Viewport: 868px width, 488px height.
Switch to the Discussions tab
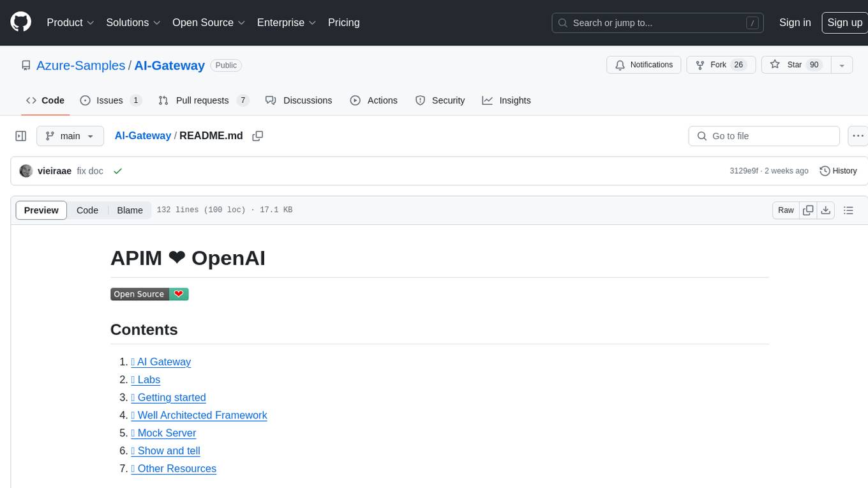pos(299,100)
